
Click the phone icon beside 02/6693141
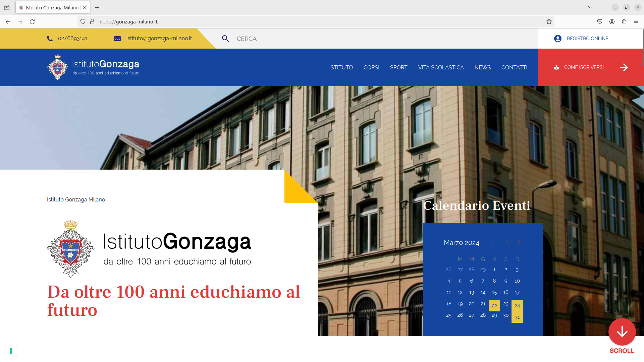[x=50, y=39]
